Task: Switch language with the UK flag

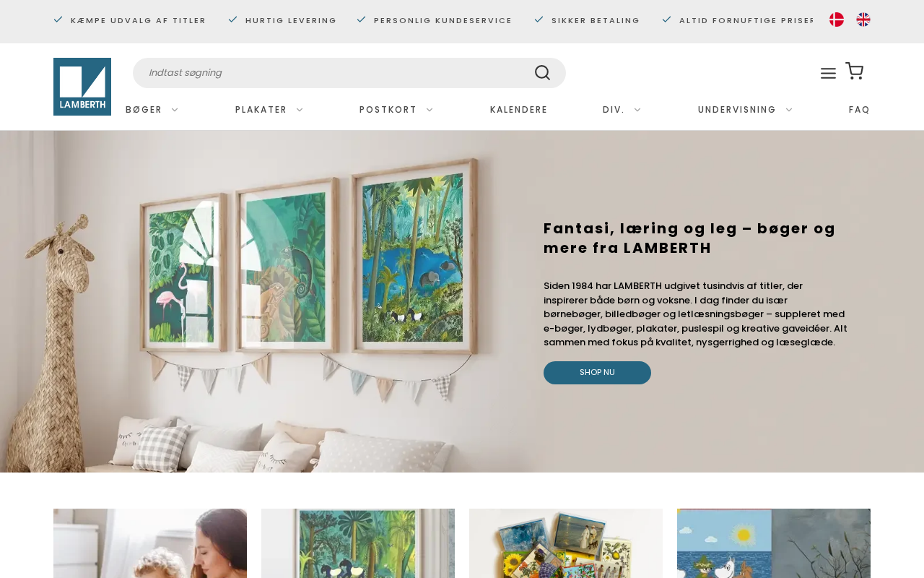Action: 863,20
